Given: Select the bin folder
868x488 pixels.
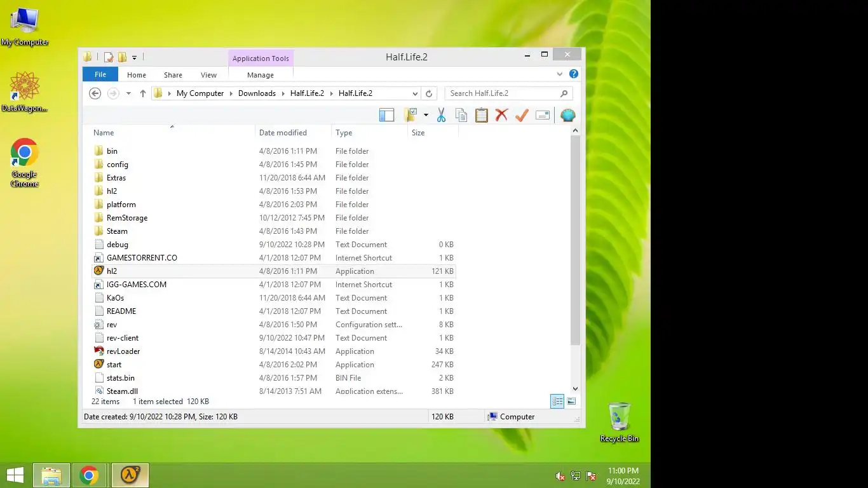Looking at the screenshot, I should [112, 151].
